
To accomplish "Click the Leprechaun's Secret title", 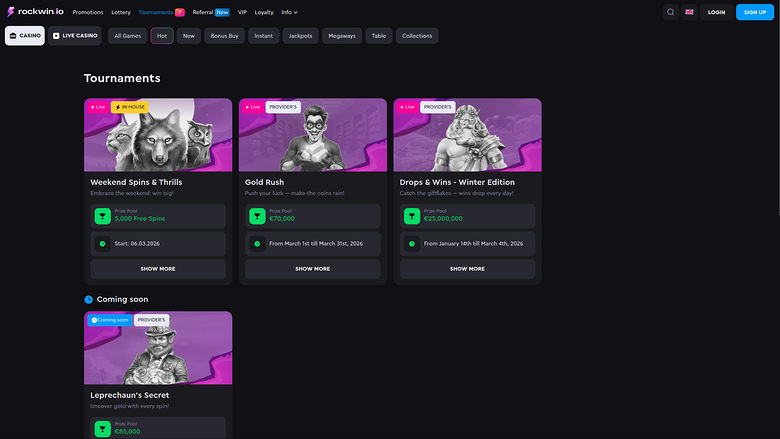I will click(x=130, y=395).
